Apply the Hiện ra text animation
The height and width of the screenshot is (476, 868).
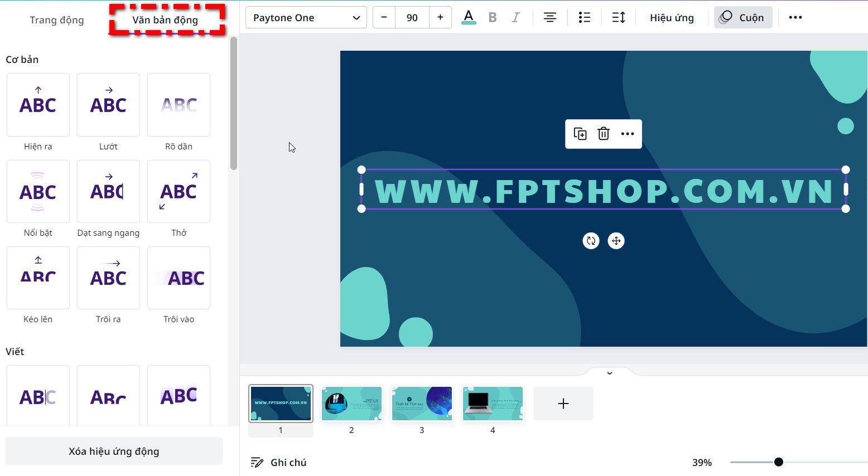click(38, 105)
